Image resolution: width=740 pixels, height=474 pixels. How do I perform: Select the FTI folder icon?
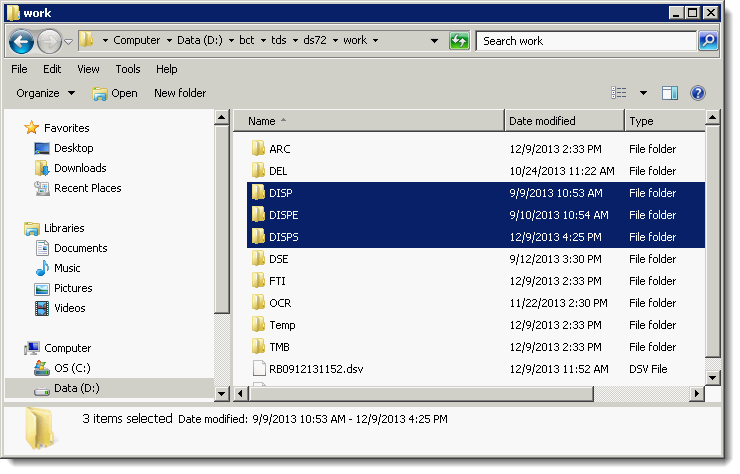[258, 281]
